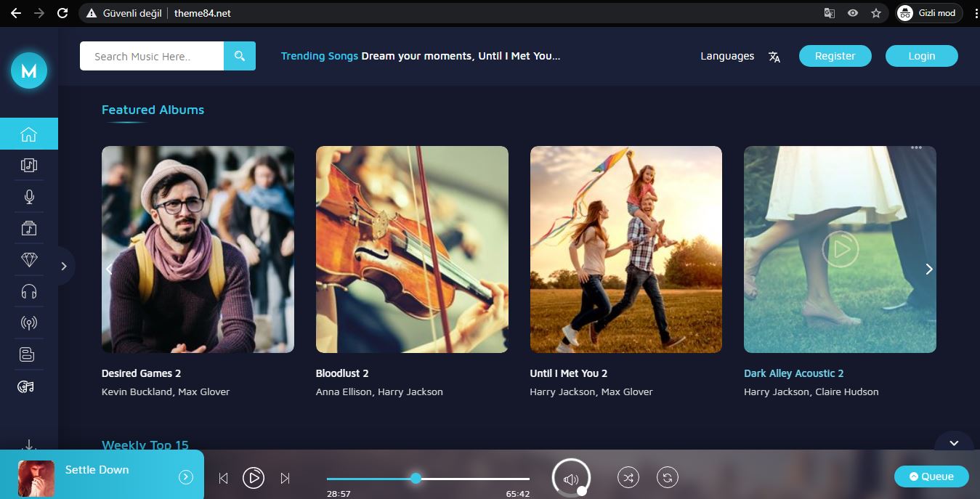Open Until I Met You 2 title
The image size is (980, 499).
pos(569,373)
